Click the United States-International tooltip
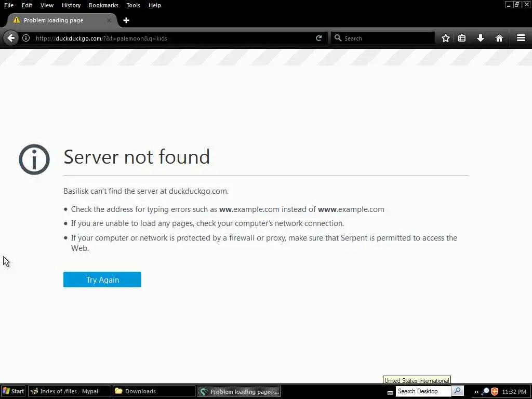 click(x=417, y=380)
